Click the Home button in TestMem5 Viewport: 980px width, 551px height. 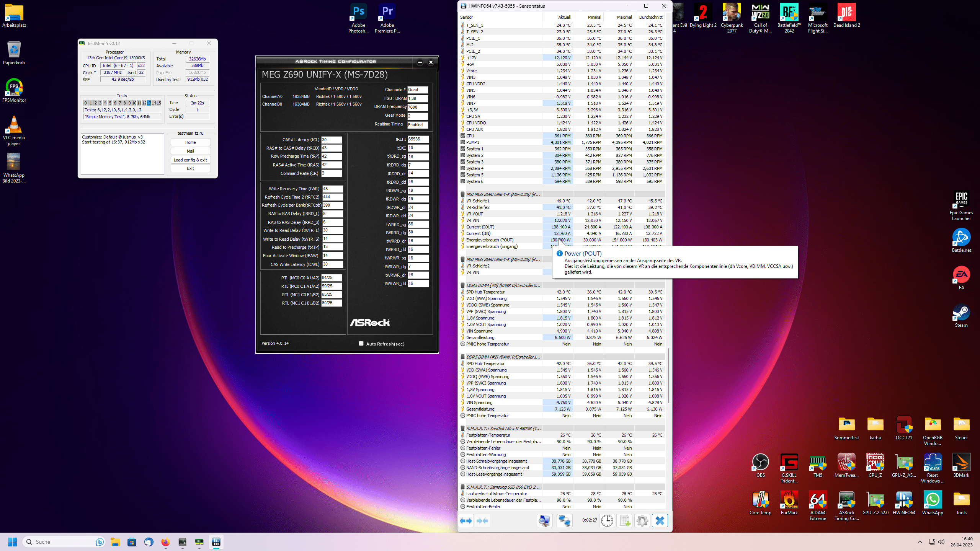coord(190,142)
